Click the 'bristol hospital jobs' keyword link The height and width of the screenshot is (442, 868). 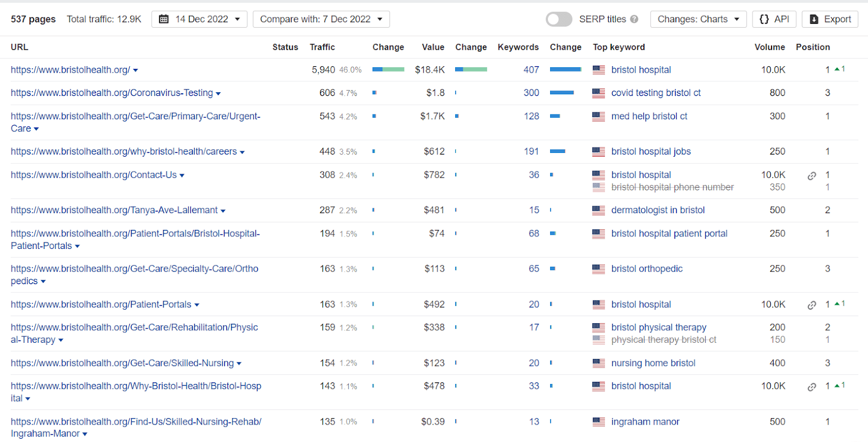click(x=651, y=152)
